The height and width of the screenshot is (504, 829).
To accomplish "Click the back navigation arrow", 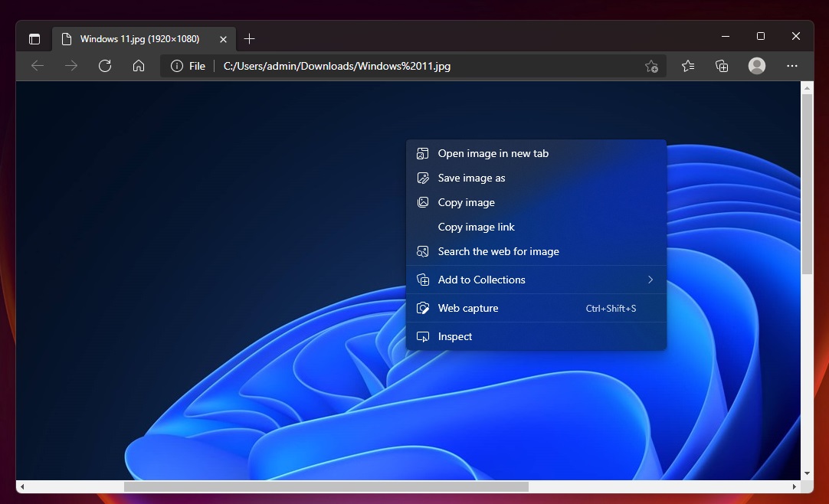I will 38,66.
